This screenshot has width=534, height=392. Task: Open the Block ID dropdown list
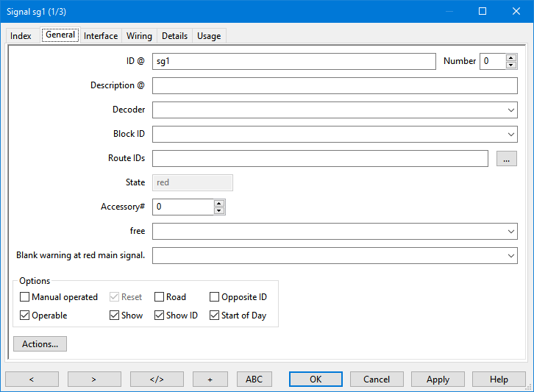coord(511,134)
